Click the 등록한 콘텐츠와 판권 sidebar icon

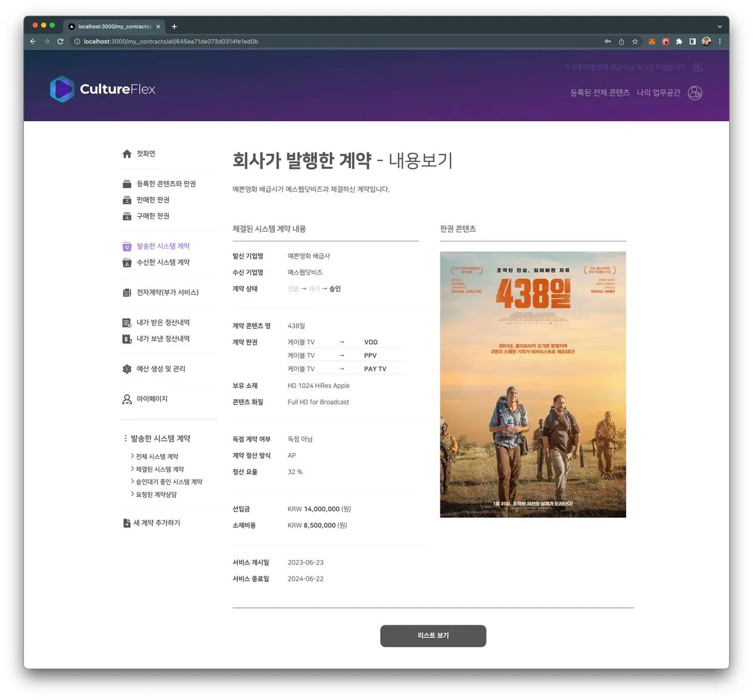pyautogui.click(x=127, y=183)
